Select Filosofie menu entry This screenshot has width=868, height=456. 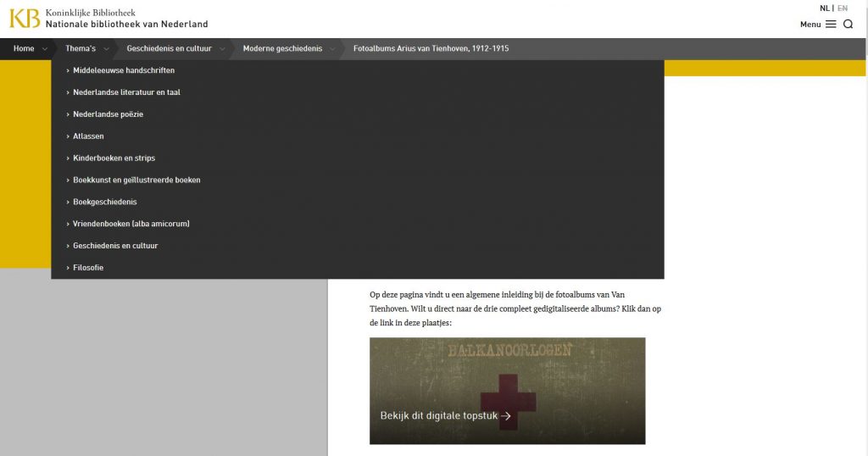pyautogui.click(x=88, y=268)
